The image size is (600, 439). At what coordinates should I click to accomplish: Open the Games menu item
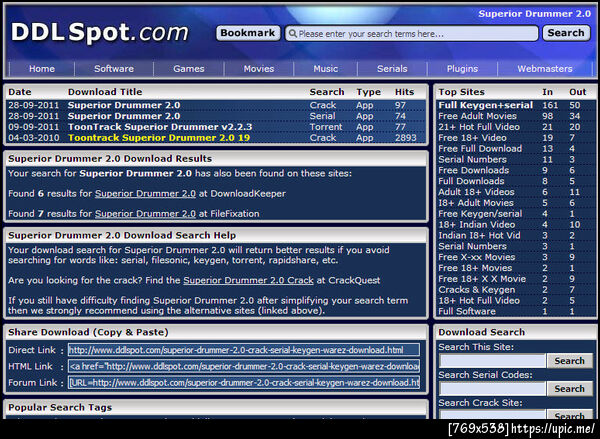[189, 69]
